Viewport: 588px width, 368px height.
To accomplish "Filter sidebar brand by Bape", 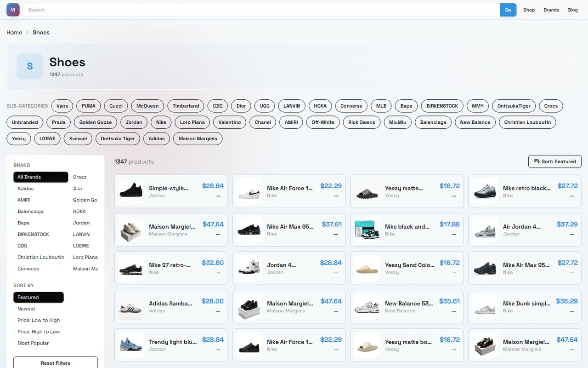I will click(41, 223).
